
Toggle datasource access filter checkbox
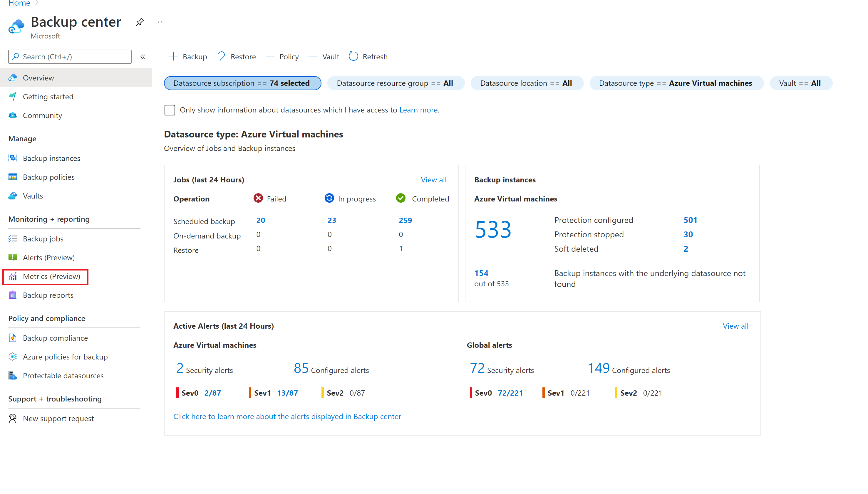170,110
